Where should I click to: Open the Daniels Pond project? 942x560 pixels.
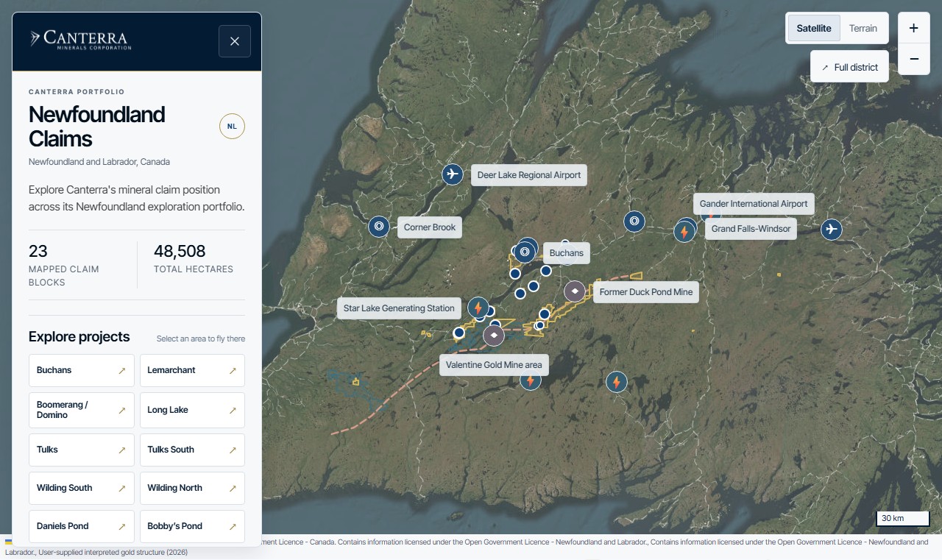point(82,526)
